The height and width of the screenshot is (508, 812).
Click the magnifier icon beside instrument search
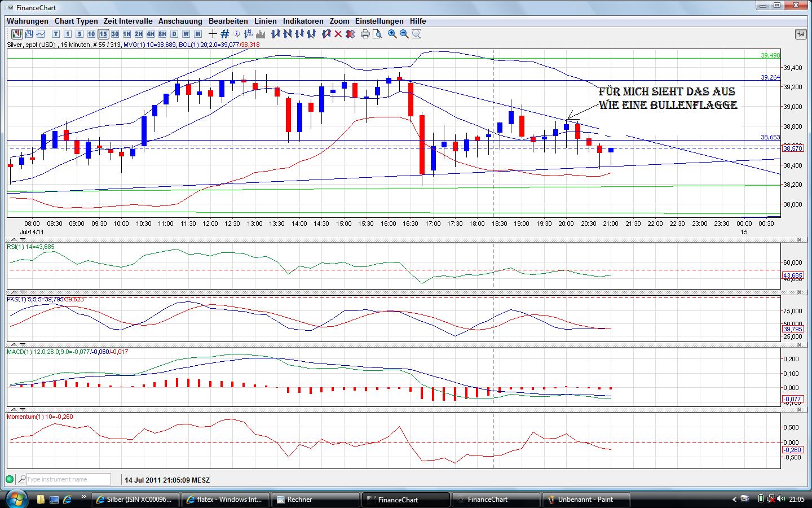(21, 479)
